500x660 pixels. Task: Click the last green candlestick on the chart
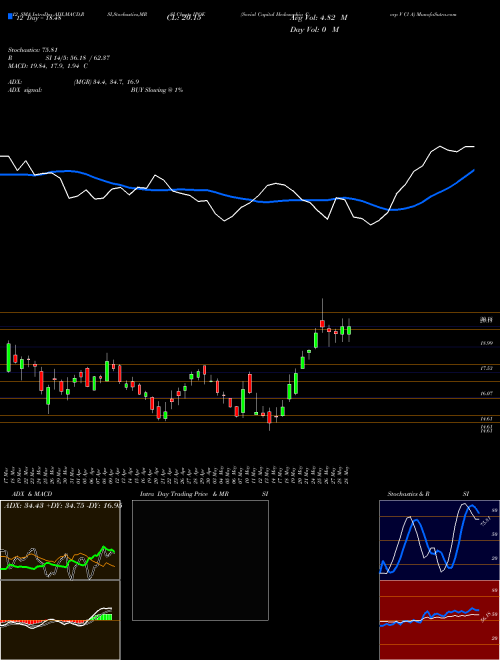(x=349, y=330)
